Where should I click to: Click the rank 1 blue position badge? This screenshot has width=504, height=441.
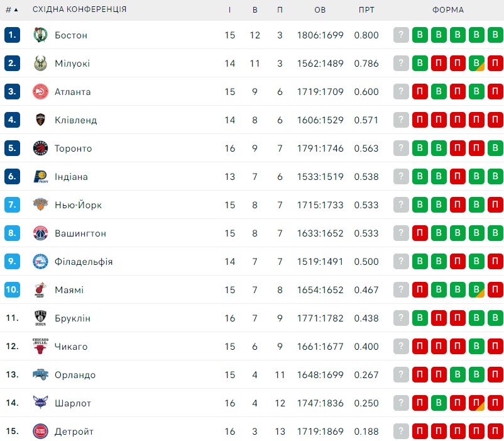pos(12,35)
